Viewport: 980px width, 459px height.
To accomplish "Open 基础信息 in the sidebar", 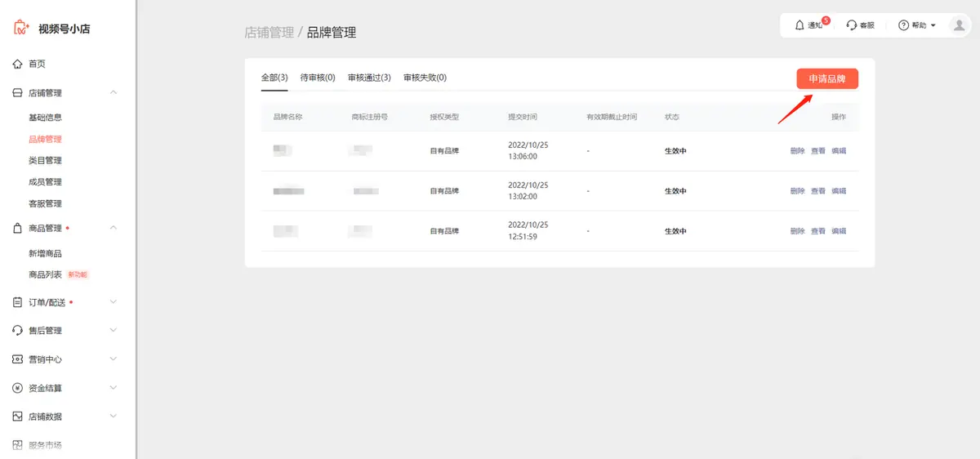I will (x=45, y=118).
